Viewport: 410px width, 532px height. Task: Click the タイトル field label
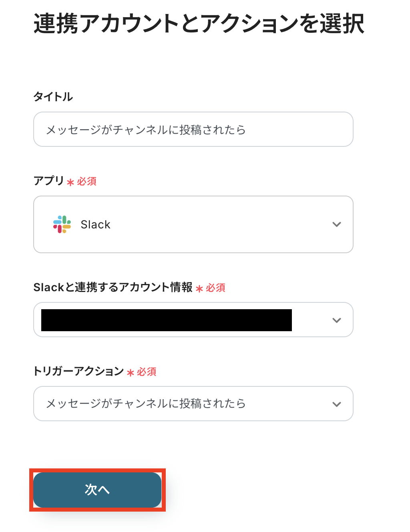click(x=53, y=97)
